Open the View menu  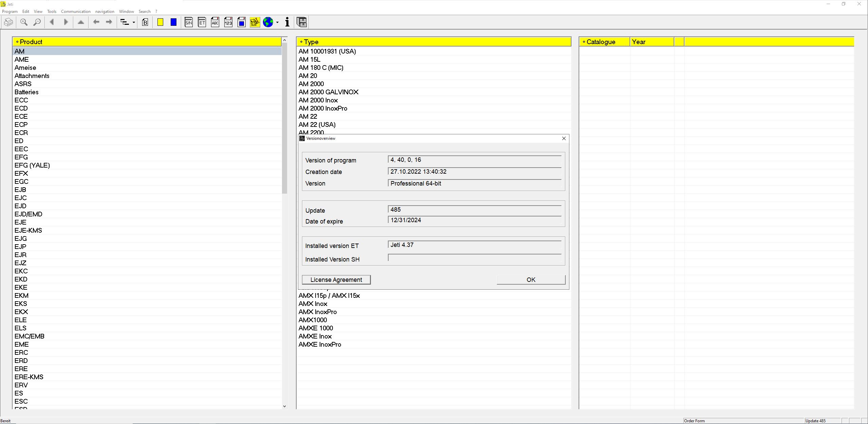coord(38,12)
